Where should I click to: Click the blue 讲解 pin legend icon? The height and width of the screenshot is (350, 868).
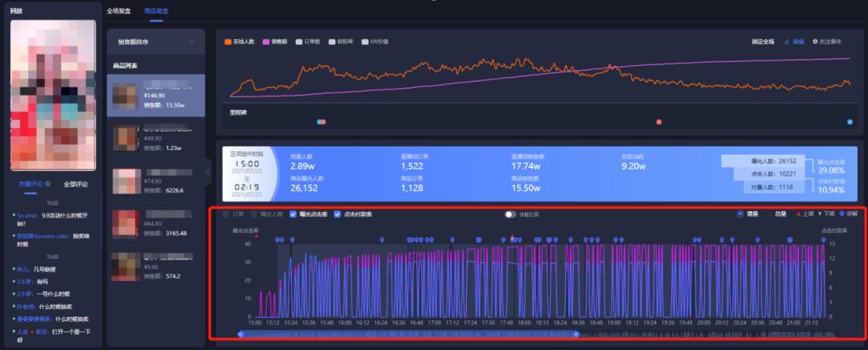(842, 214)
